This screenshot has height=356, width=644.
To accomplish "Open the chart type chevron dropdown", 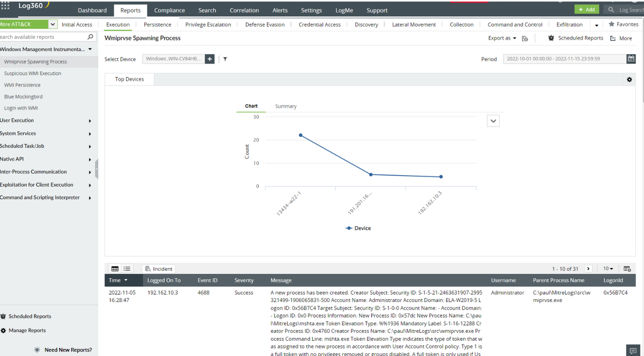I will [493, 121].
